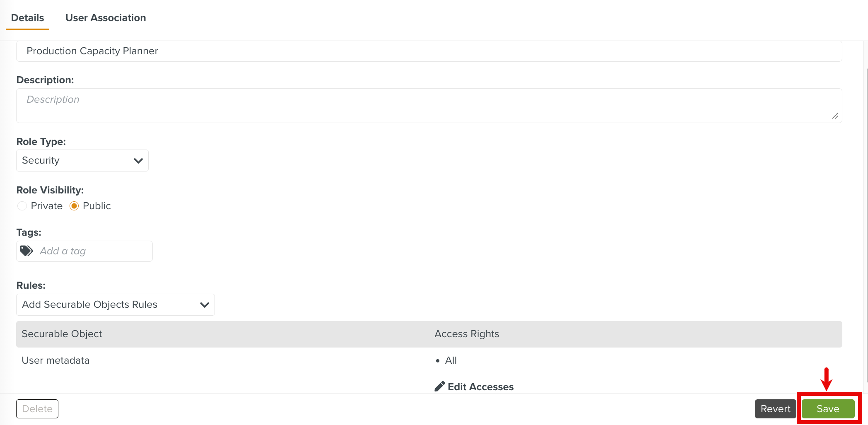Viewport: 868px width, 425px height.
Task: Open the Role Type dropdown
Action: coord(82,160)
